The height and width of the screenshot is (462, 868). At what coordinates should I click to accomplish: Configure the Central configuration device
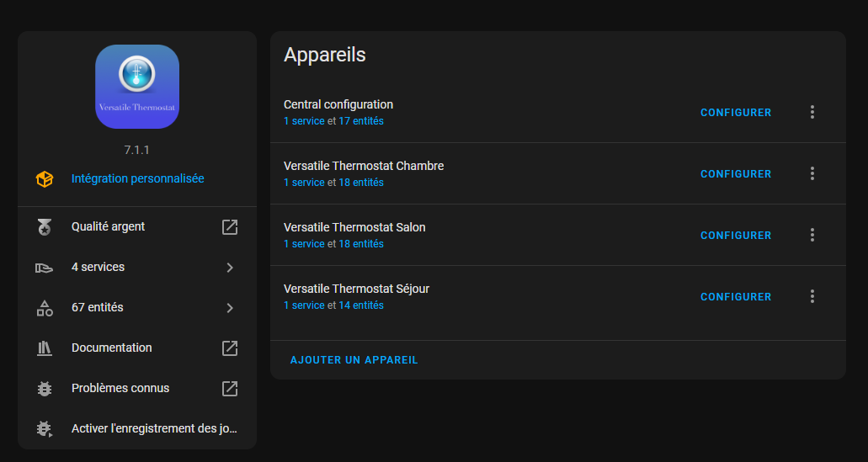click(736, 112)
